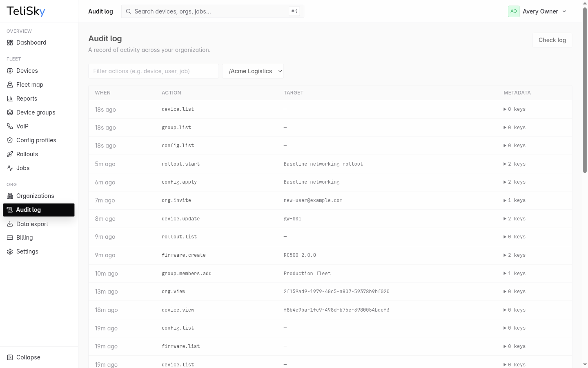
Task: Click the VoIP phone icon
Action: 10,126
